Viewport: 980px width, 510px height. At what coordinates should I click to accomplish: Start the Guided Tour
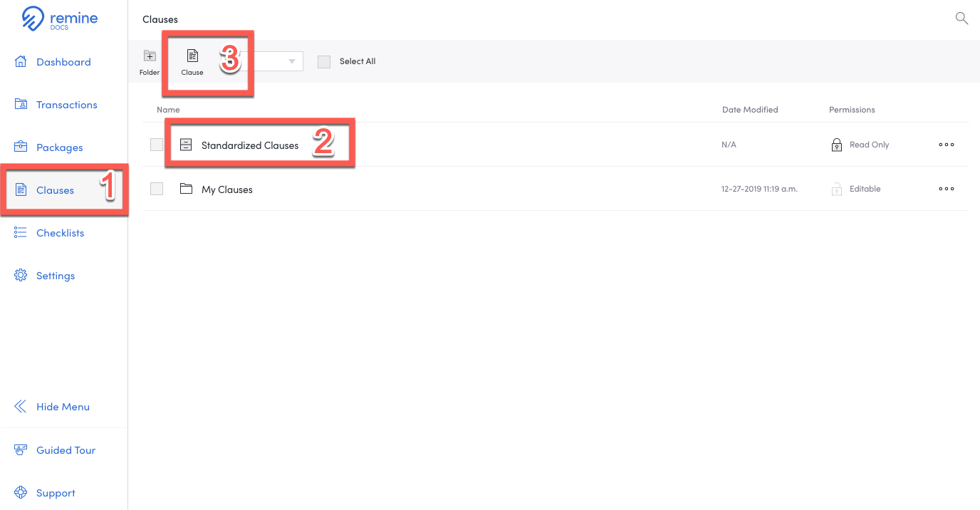[x=66, y=450]
